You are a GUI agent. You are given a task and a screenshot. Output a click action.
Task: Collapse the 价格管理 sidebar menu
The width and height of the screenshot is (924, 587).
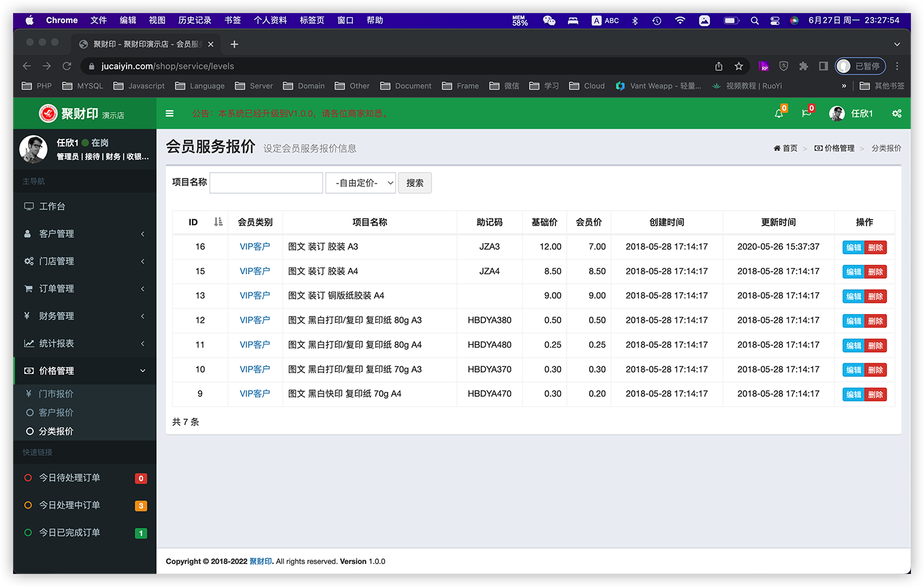(85, 371)
